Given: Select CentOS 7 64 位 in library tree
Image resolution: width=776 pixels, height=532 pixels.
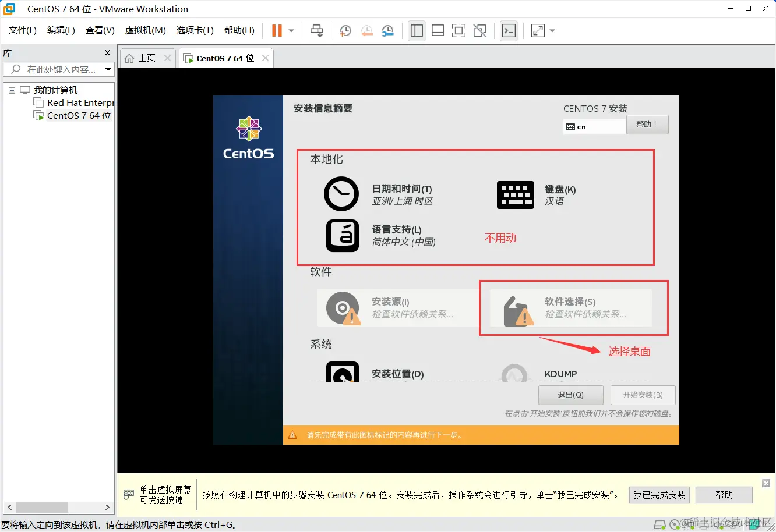Looking at the screenshot, I should (79, 116).
